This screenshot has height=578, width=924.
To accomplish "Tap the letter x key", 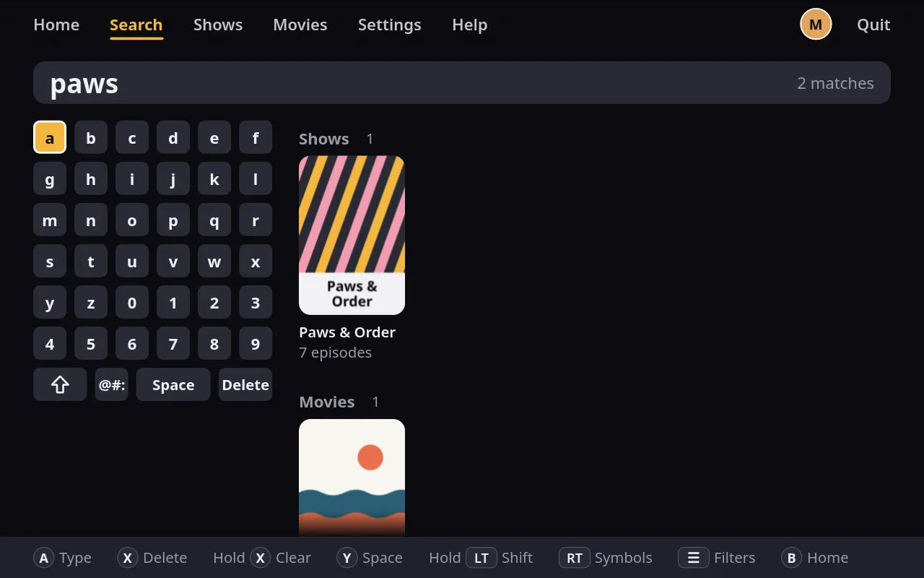I will tap(256, 261).
